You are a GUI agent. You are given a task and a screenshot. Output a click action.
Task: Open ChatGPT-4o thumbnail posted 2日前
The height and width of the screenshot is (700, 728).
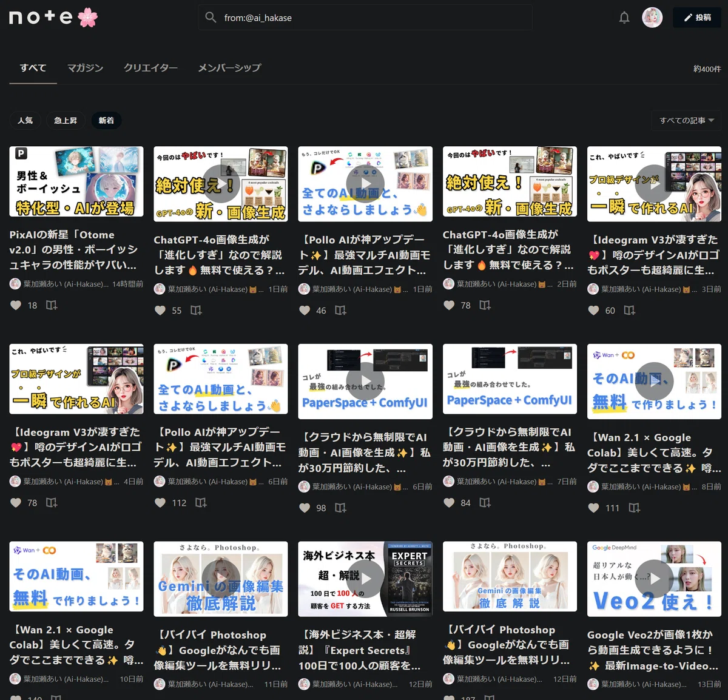(x=510, y=181)
